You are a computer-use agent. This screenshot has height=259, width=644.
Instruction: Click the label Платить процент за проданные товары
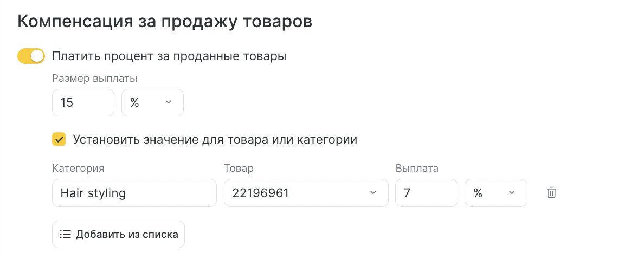169,56
